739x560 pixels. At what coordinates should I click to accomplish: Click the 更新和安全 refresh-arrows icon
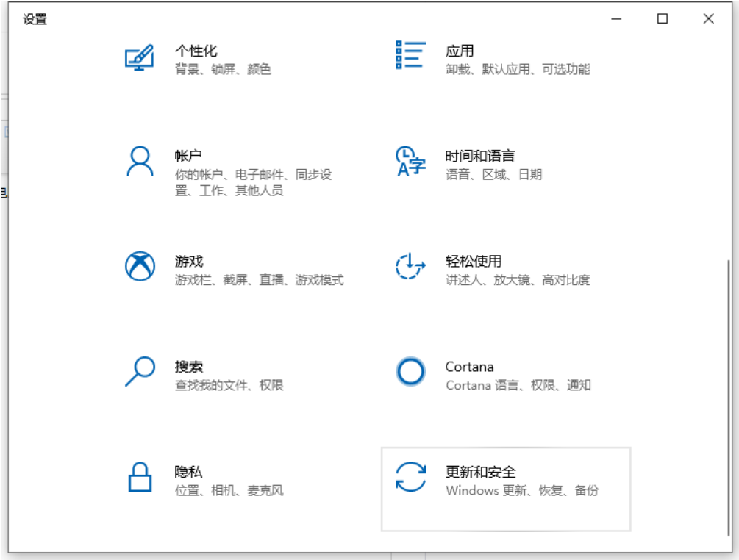pyautogui.click(x=410, y=477)
